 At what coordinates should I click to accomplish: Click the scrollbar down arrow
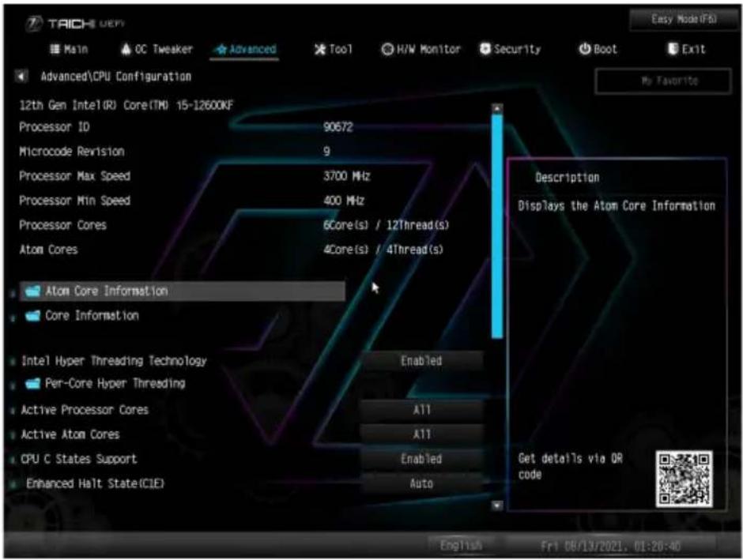[x=497, y=506]
